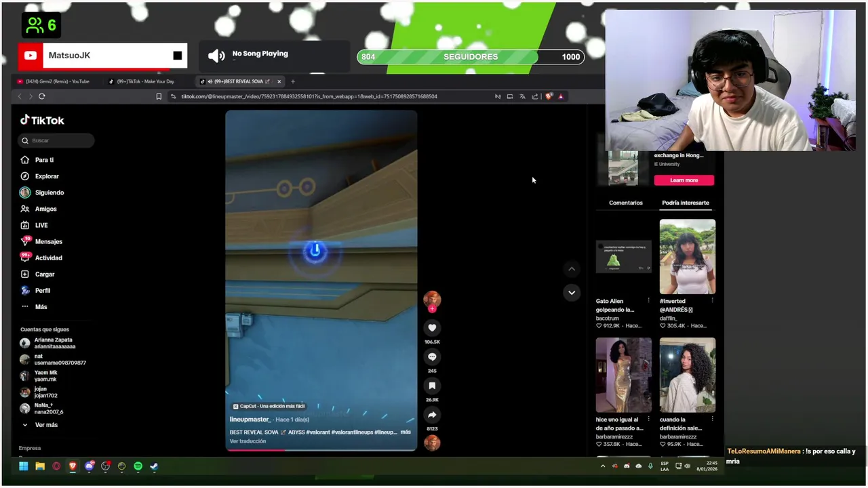Viewport: 868px width, 488px height.
Task: Expand the caption with más
Action: pyautogui.click(x=406, y=432)
